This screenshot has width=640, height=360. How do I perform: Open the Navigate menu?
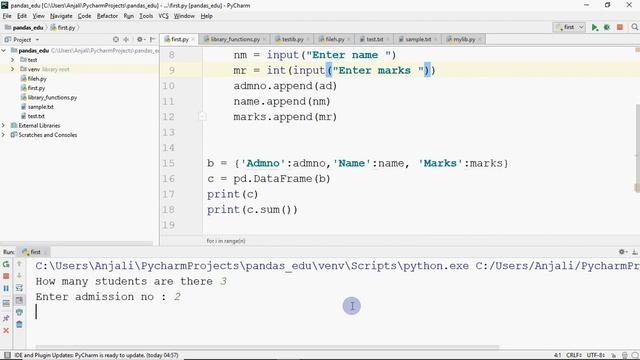point(61,16)
